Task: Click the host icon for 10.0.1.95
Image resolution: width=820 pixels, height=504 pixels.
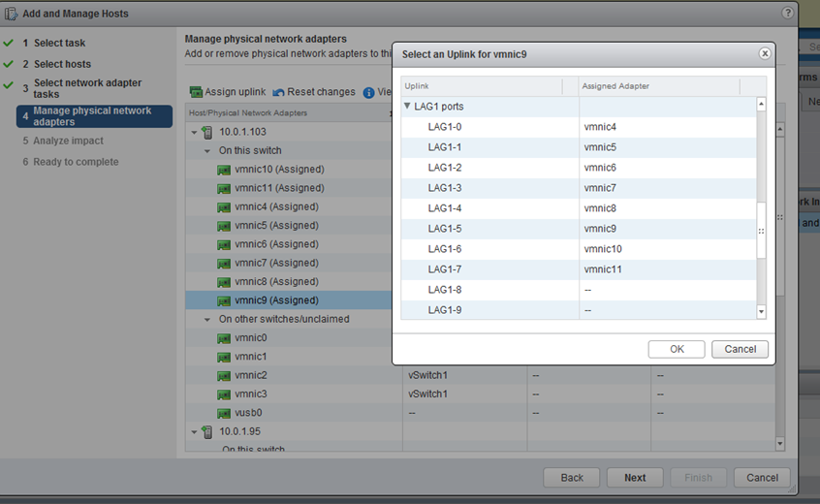Action: 207,432
